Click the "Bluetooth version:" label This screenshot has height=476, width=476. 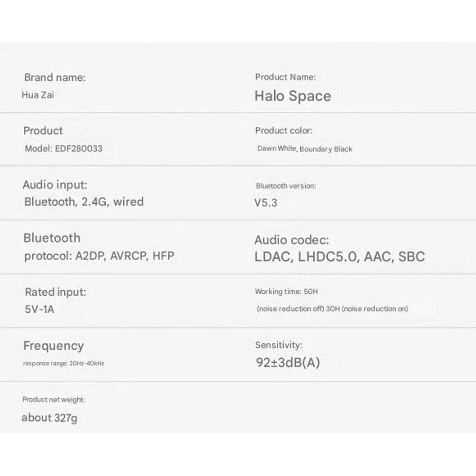286,186
